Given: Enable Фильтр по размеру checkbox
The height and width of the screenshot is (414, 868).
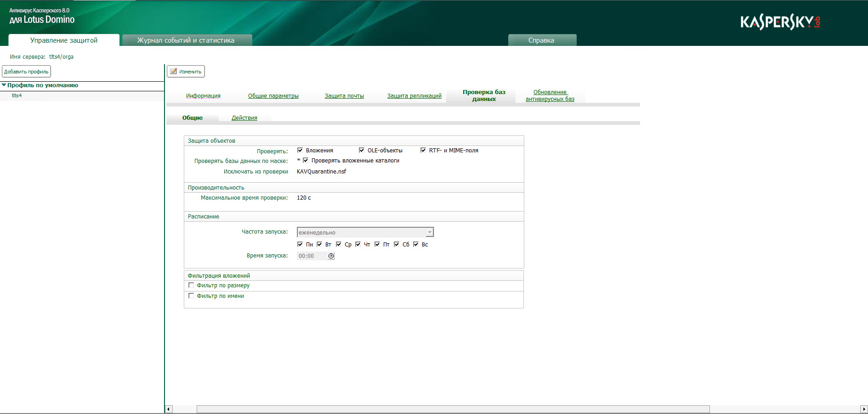Looking at the screenshot, I should click(x=191, y=285).
